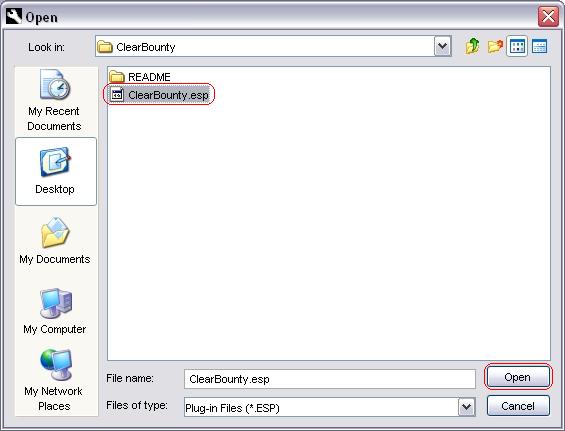
Task: Select the ClearBounty.esp file
Action: 159,95
